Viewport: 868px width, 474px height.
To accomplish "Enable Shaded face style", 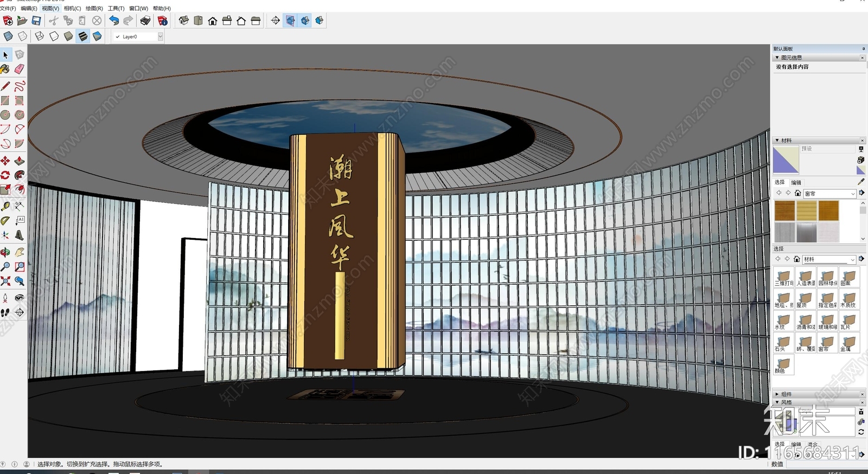I will pyautogui.click(x=68, y=36).
